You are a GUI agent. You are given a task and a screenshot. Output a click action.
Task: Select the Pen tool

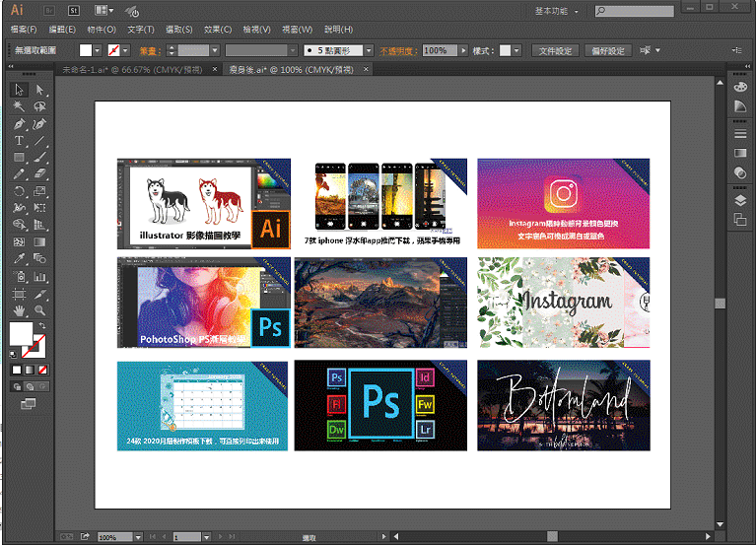pos(19,124)
